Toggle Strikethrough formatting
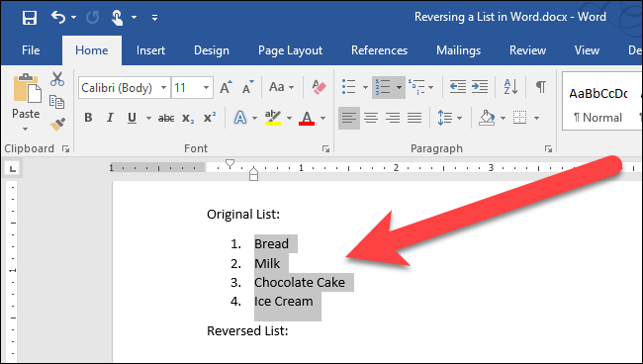 point(166,118)
